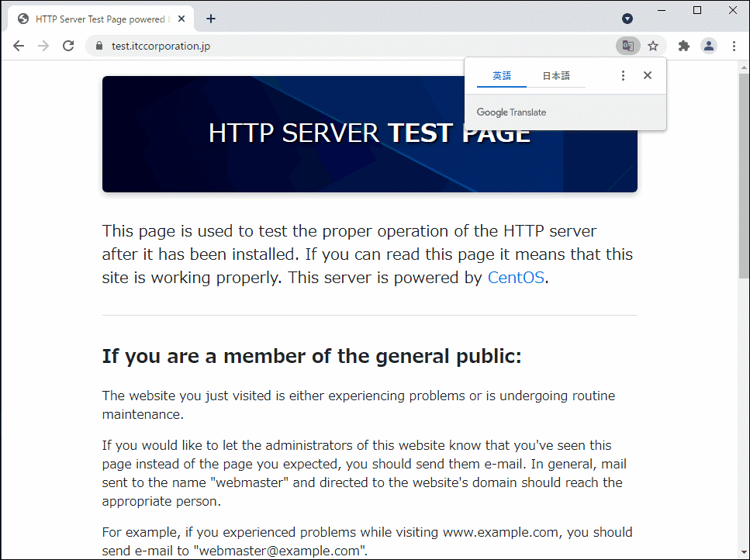The height and width of the screenshot is (560, 750).
Task: Open Chrome's three-dot main menu
Action: pos(734,46)
